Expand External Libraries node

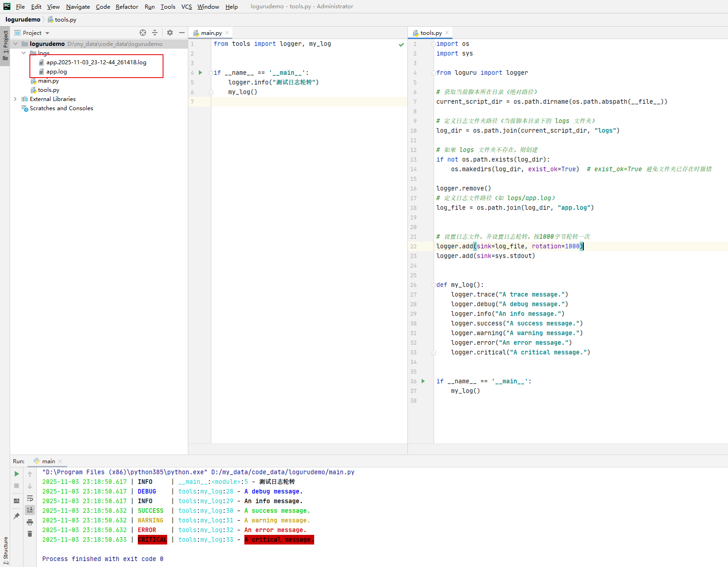tap(16, 99)
